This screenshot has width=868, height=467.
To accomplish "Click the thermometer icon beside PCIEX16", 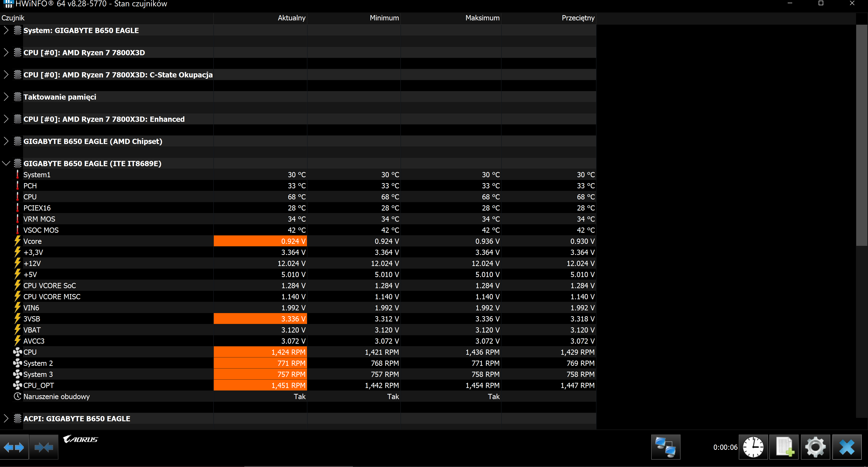I will [x=17, y=208].
